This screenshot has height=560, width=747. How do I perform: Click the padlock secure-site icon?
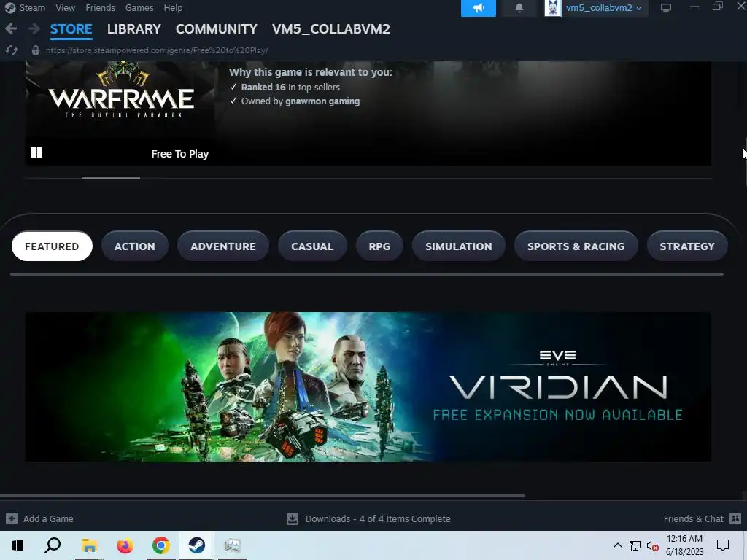click(35, 50)
